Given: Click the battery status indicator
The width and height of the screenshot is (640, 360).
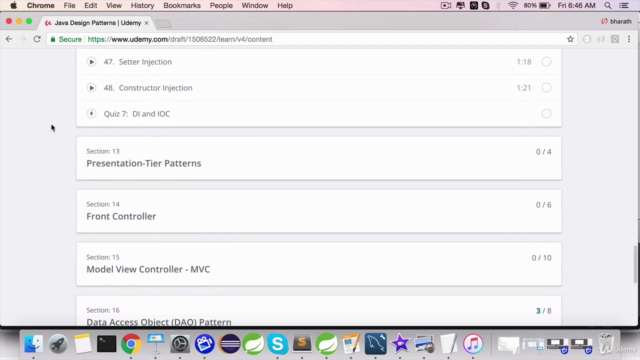Looking at the screenshot, I should (537, 6).
